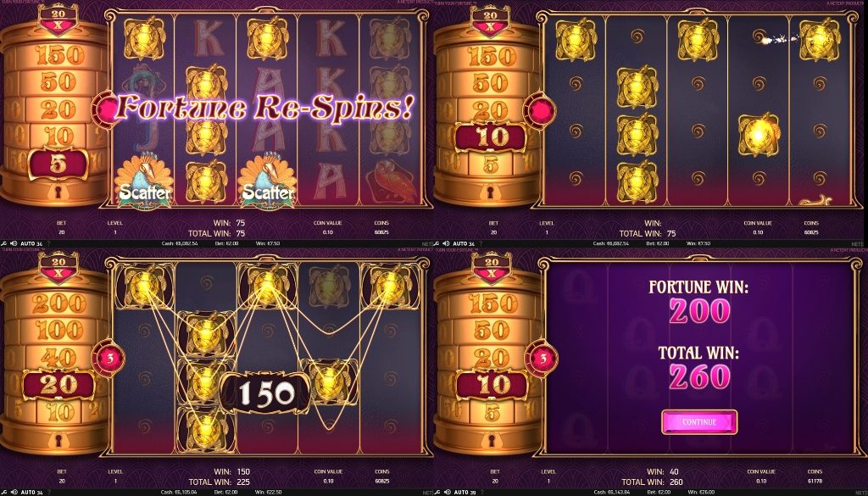Click the 150 win amount badge

[267, 393]
